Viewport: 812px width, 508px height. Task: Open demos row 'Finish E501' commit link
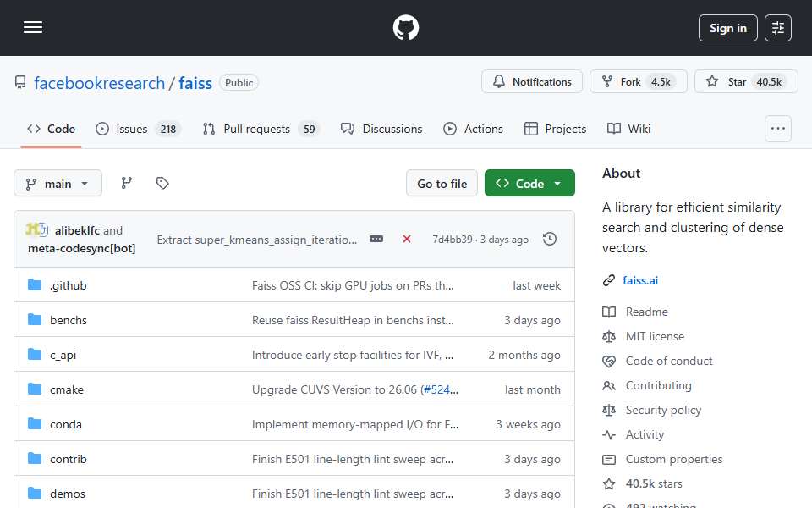tap(353, 494)
